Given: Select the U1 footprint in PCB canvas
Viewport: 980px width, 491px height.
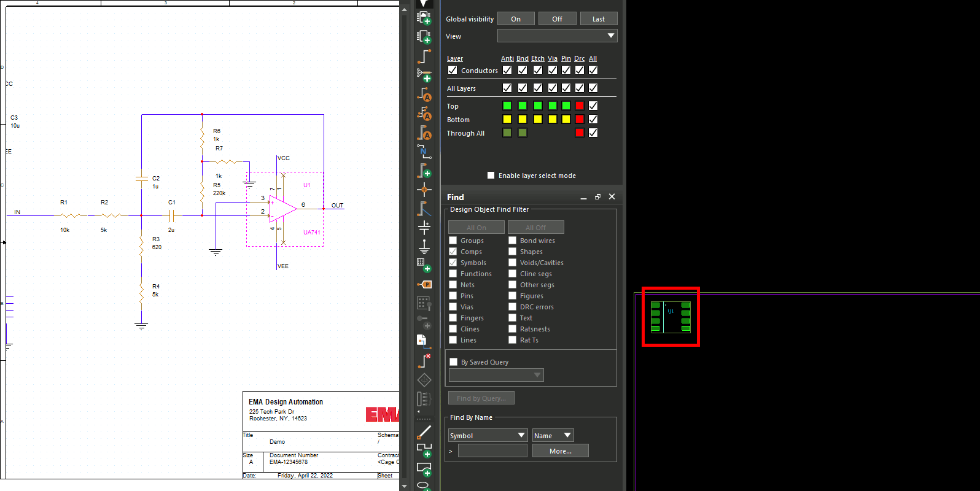Looking at the screenshot, I should click(x=671, y=317).
